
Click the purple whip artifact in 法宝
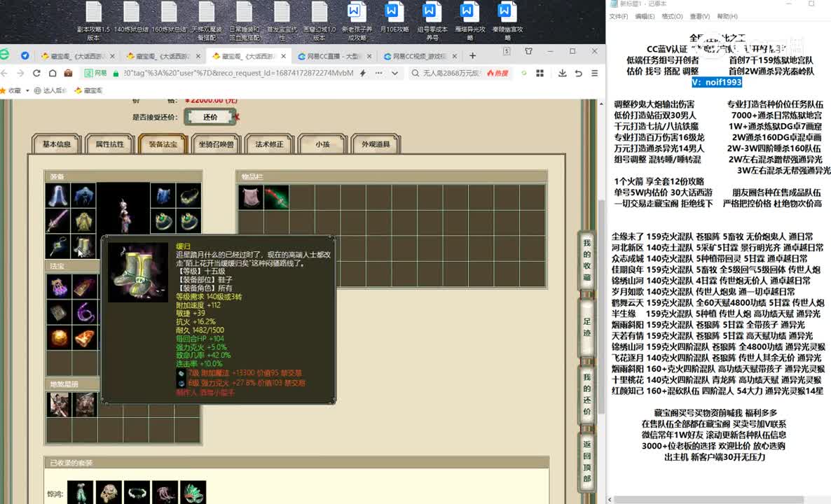click(83, 312)
